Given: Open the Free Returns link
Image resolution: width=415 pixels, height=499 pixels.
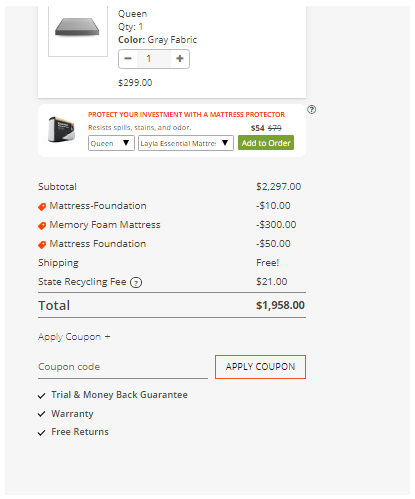Looking at the screenshot, I should (x=80, y=432).
